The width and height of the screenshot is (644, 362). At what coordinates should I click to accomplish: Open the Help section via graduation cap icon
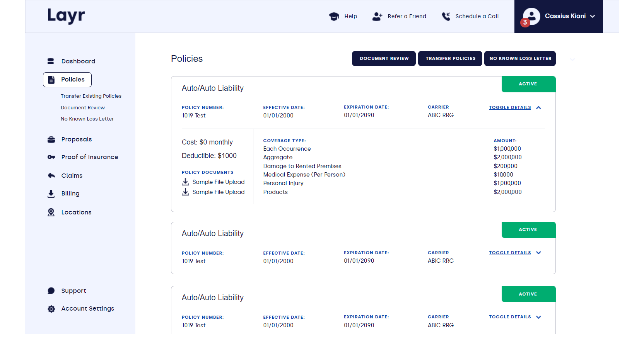point(333,16)
